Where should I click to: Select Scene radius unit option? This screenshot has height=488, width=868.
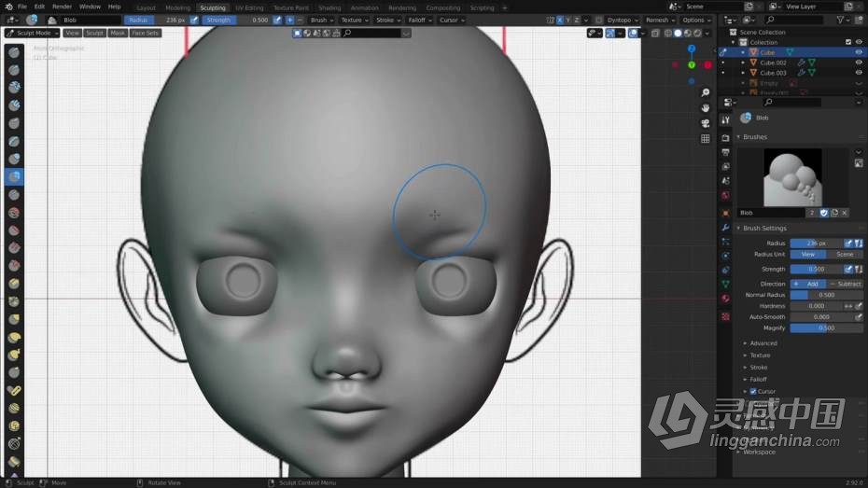[x=844, y=255]
